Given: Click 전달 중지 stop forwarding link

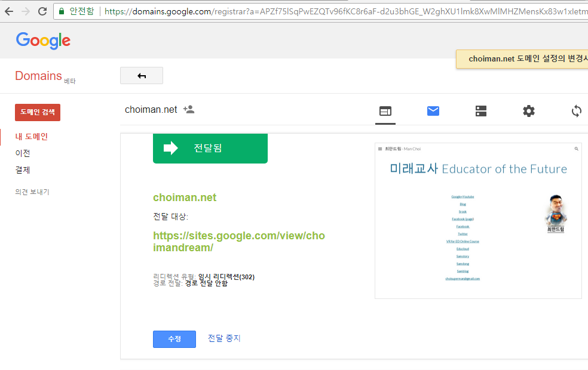Looking at the screenshot, I should coord(224,338).
